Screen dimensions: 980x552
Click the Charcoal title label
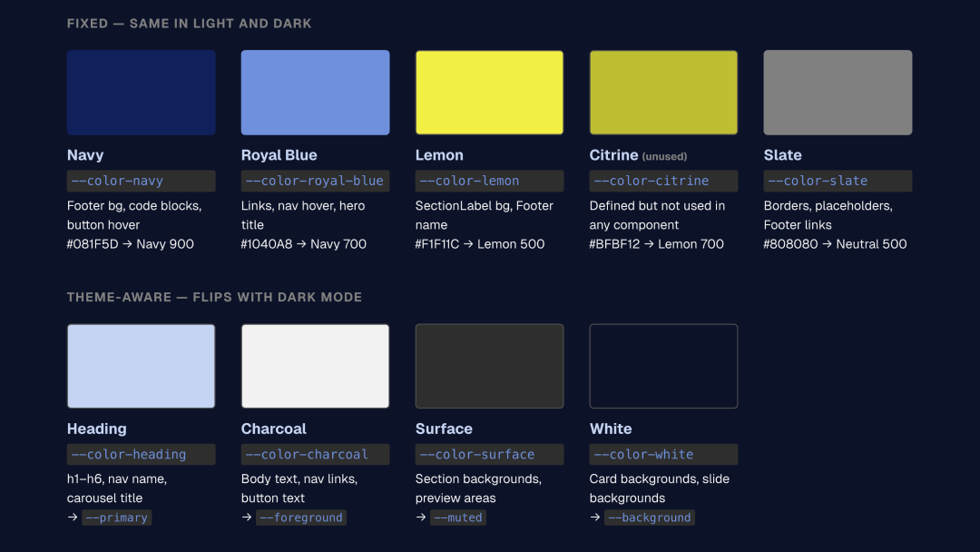coord(274,429)
